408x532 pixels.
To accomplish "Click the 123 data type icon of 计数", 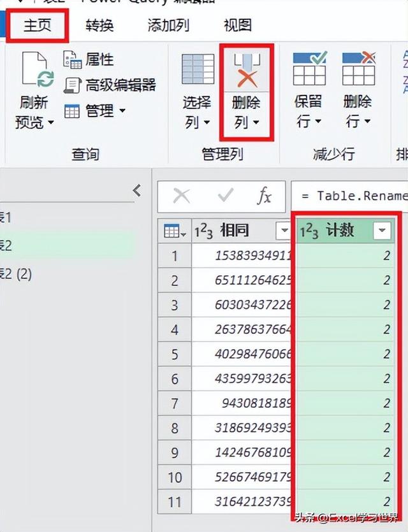I will [309, 232].
